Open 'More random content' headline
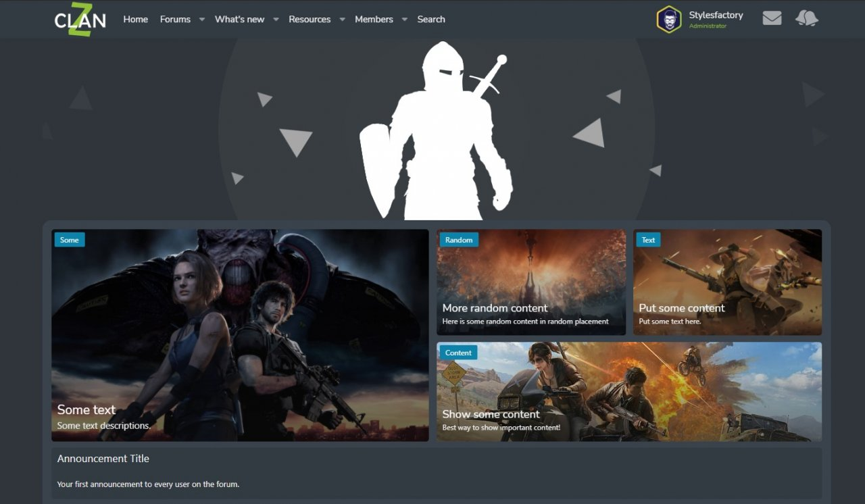 tap(495, 308)
